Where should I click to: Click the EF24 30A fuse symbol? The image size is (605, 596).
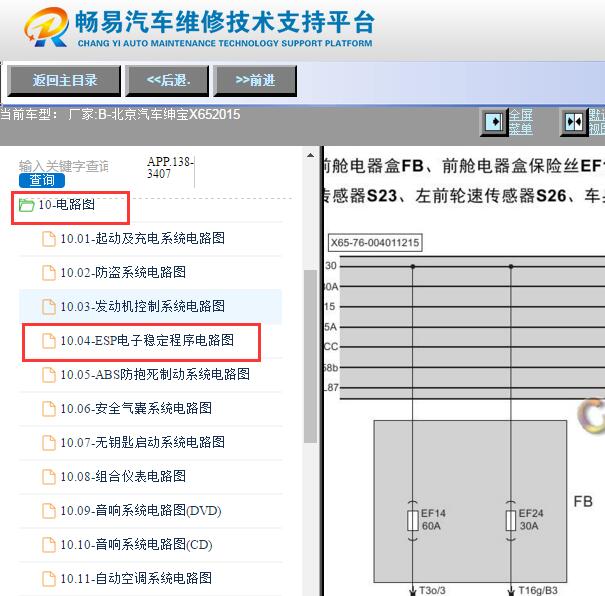tap(511, 520)
